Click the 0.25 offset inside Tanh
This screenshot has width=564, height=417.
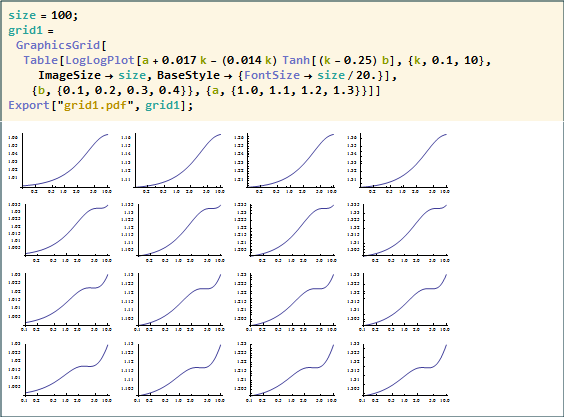tap(360, 60)
